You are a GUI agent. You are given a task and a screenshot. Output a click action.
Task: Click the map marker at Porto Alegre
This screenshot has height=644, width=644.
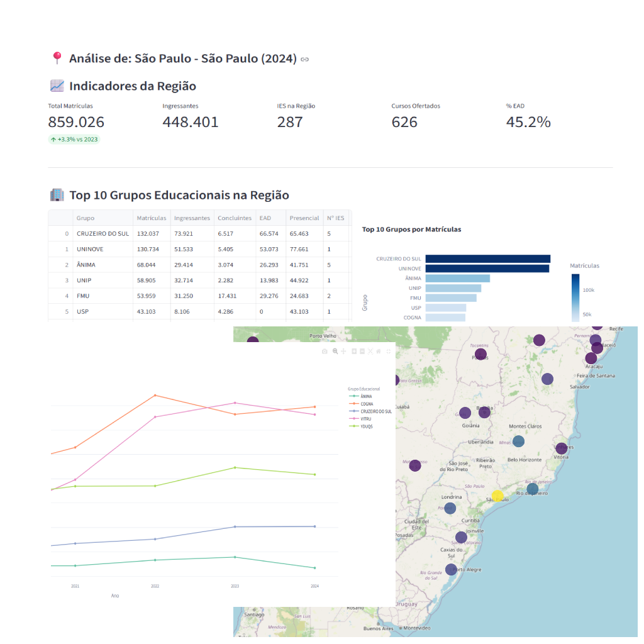click(x=451, y=570)
